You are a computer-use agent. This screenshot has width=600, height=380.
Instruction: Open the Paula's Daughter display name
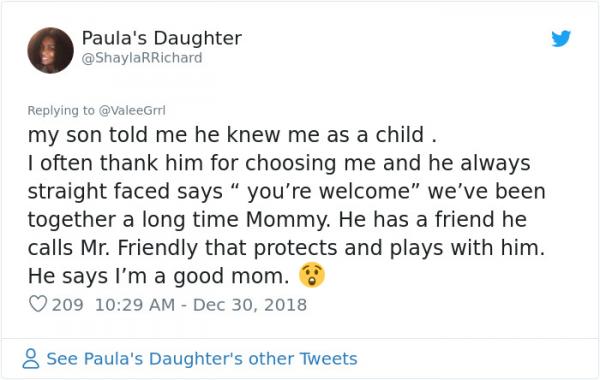click(x=161, y=38)
